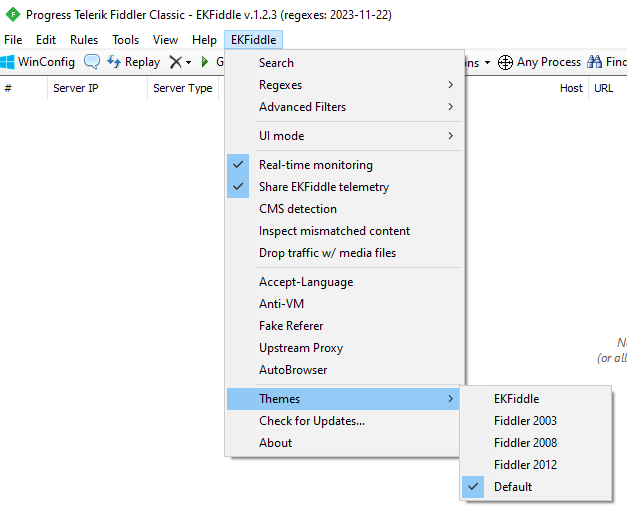Click Anti-VM menu entry

344,304
